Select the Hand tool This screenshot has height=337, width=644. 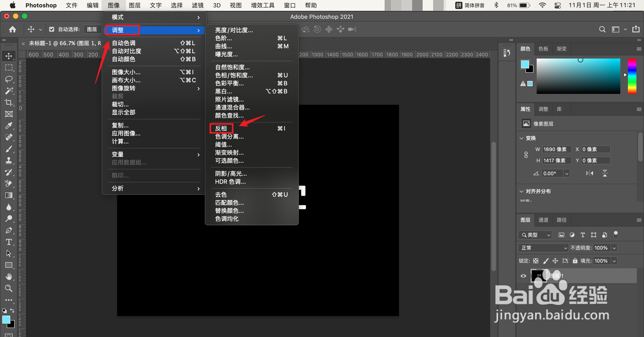(9, 276)
